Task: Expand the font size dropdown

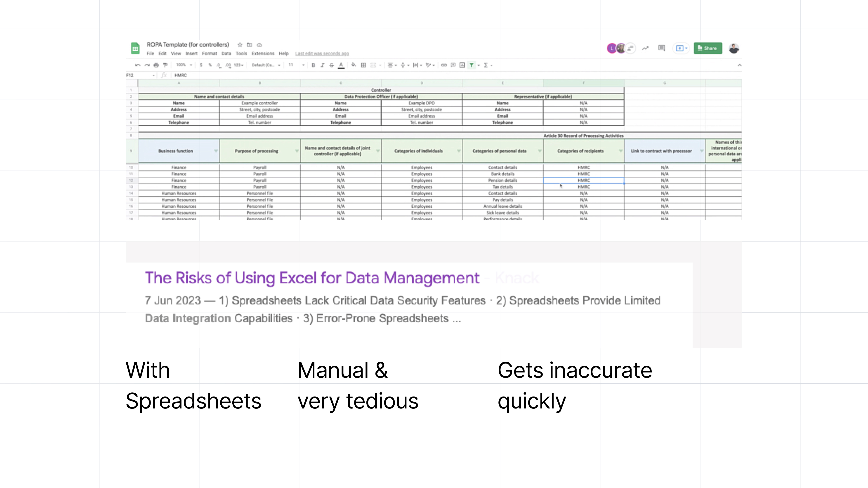Action: pyautogui.click(x=303, y=65)
